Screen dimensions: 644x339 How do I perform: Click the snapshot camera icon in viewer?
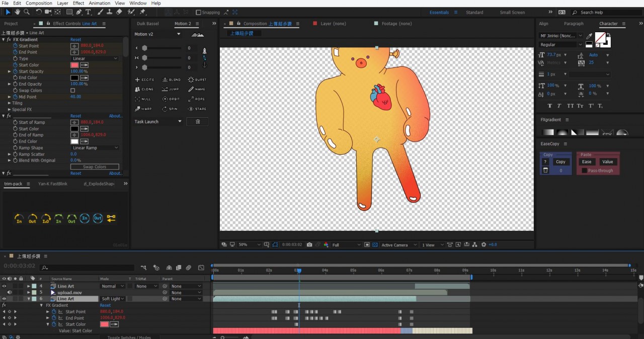click(x=309, y=245)
